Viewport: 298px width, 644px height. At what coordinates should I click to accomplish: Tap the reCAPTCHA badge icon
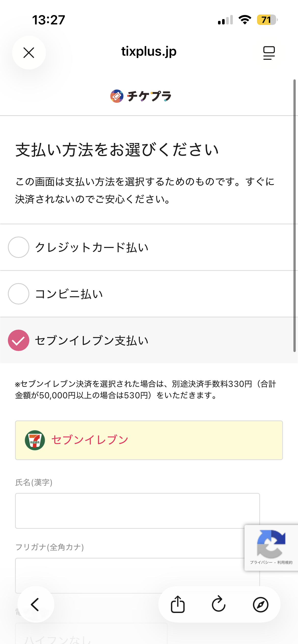(271, 543)
